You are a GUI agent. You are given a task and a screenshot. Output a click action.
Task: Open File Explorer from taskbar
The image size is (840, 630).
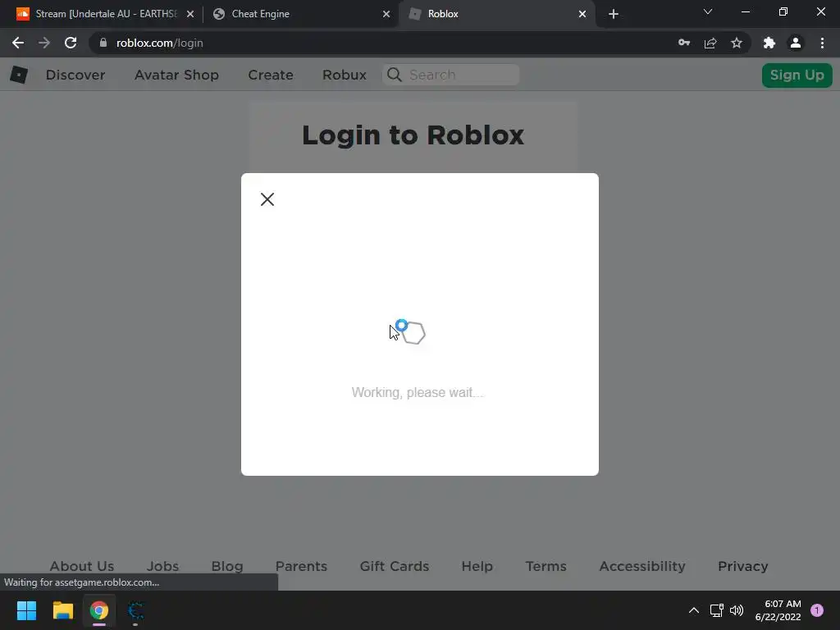point(62,610)
